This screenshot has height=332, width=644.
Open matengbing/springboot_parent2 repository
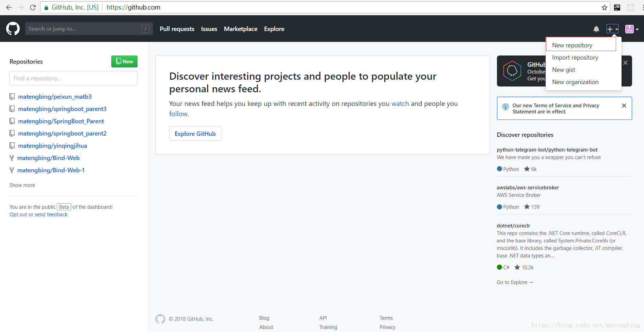click(62, 133)
